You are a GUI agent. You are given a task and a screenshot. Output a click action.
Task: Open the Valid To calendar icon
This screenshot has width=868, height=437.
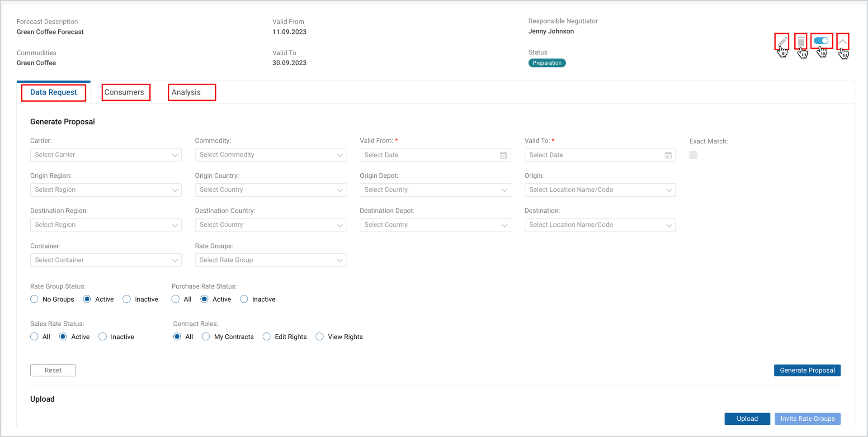[x=668, y=155]
